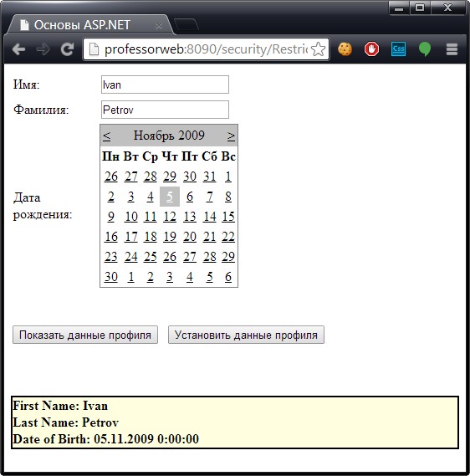470x476 pixels.
Task: Click the Имя: label
Action: click(27, 84)
